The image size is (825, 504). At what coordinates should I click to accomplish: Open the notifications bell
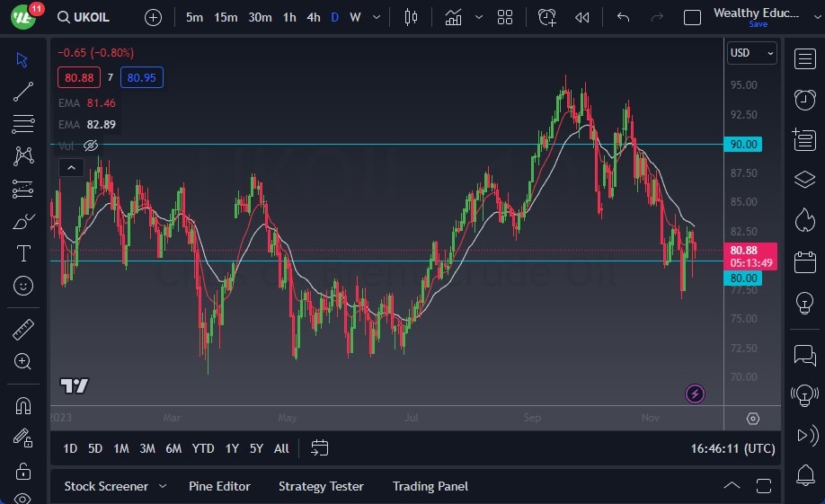point(804,475)
